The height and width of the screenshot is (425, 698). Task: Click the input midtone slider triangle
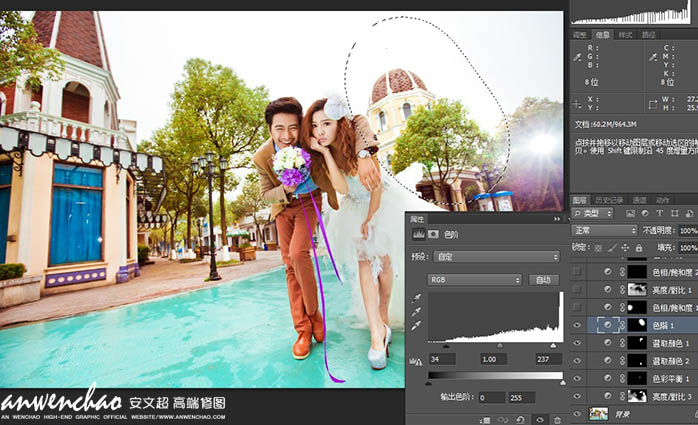pos(499,345)
